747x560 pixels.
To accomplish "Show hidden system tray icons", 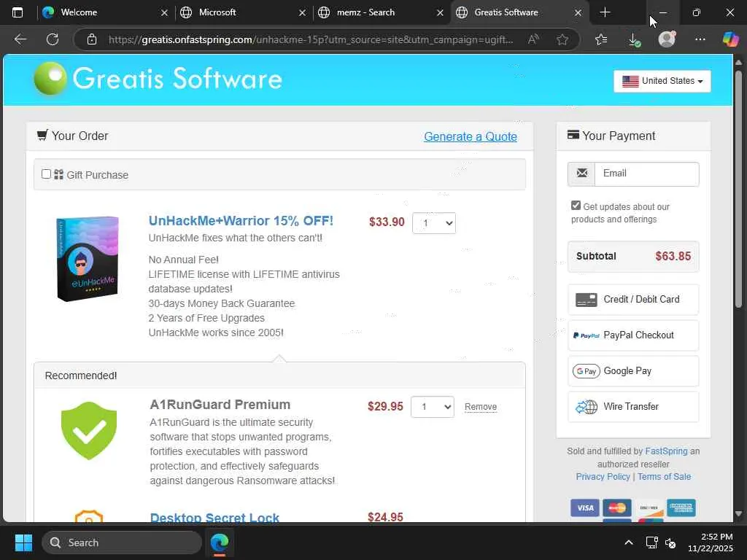I will (x=629, y=542).
